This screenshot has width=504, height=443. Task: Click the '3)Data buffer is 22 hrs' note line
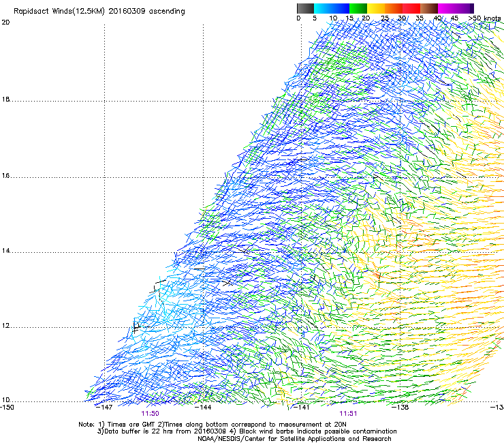[x=247, y=431]
